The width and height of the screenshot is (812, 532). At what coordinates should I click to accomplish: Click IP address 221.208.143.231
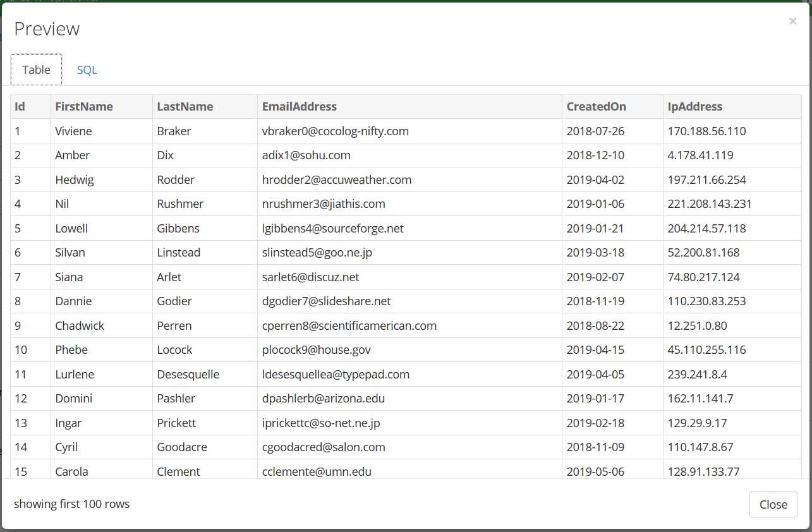pos(710,204)
